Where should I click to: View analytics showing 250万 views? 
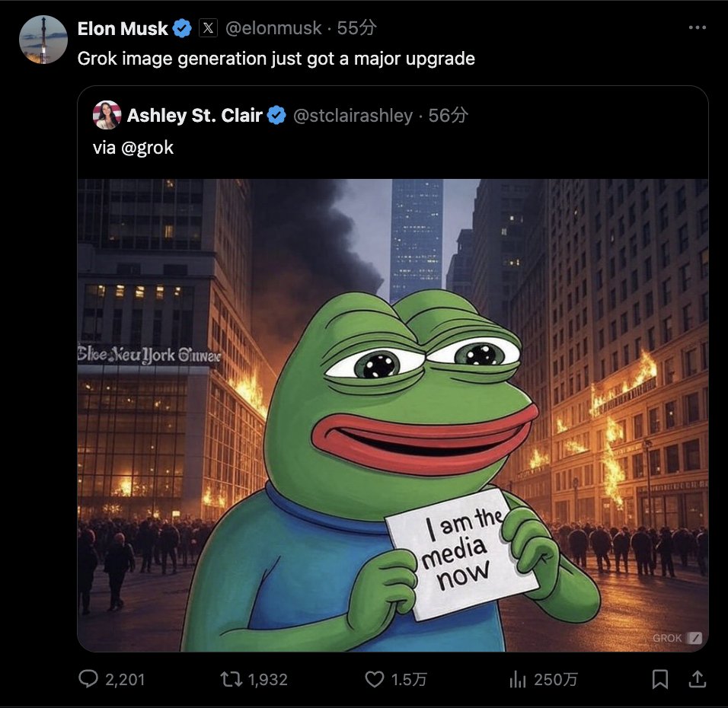pyautogui.click(x=543, y=680)
